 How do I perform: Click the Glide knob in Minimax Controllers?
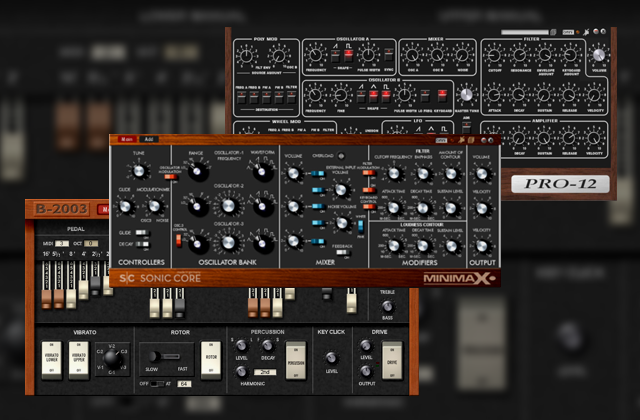(125, 206)
